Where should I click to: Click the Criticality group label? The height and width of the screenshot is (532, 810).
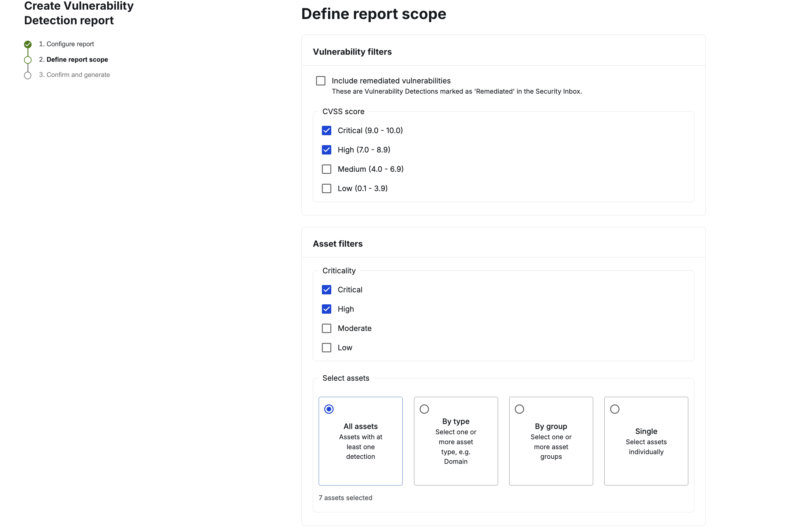pos(339,271)
